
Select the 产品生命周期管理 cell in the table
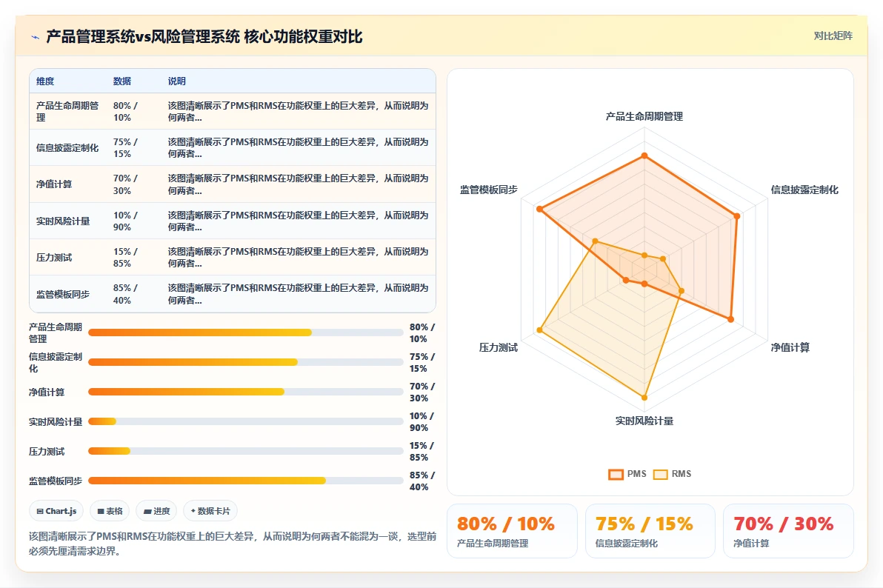coord(67,112)
